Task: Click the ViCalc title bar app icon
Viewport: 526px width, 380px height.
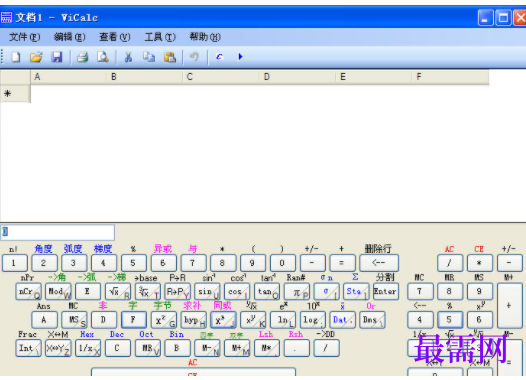Action: point(6,17)
